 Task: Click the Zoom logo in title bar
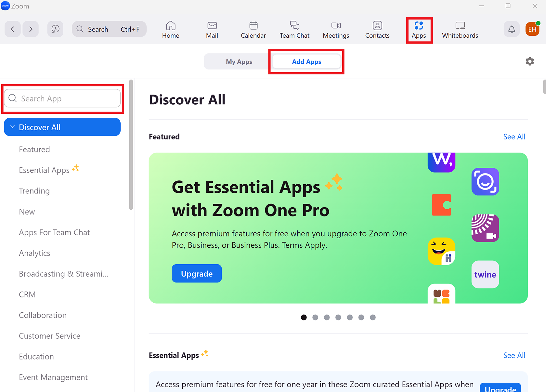pos(5,6)
